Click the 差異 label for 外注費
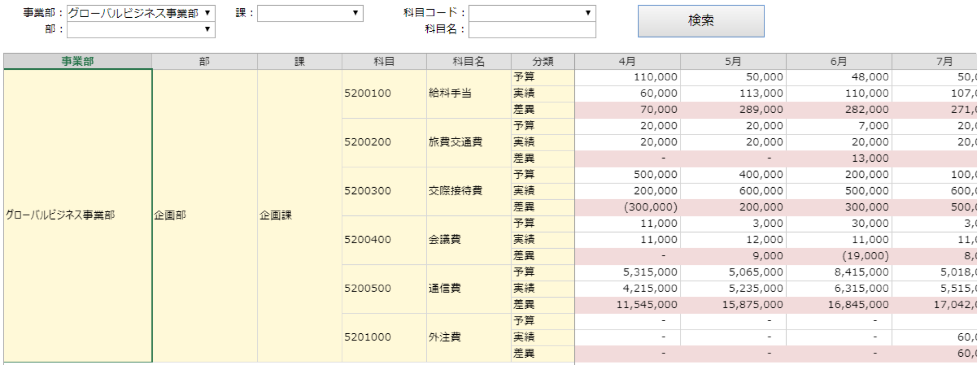This screenshot has width=980, height=365. click(x=543, y=353)
